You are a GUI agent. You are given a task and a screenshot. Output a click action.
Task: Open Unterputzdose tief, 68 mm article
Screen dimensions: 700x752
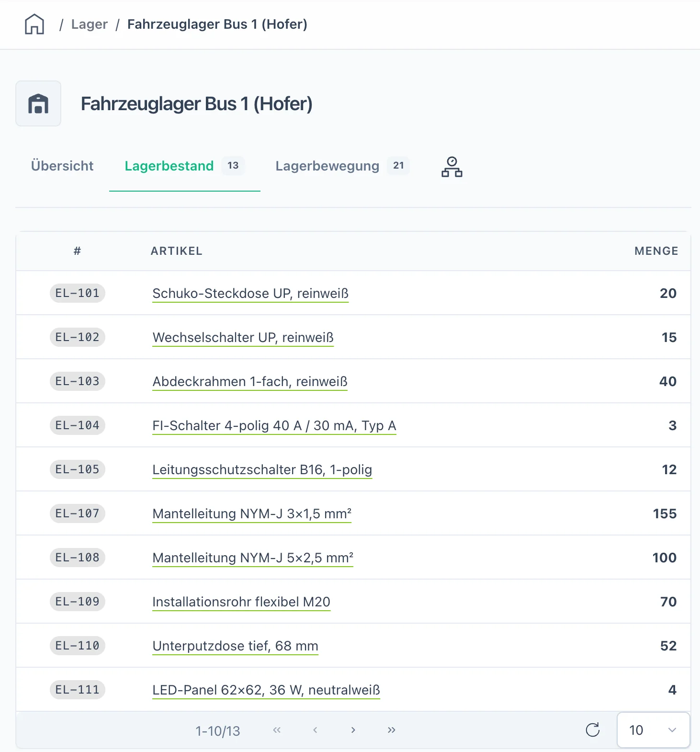point(235,646)
